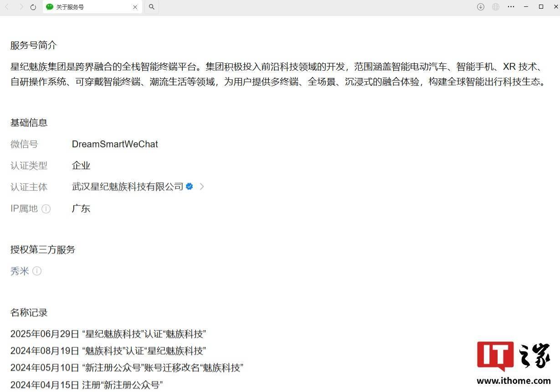Click the 服务号简介 heading
Screen dimensions: 560x392
34,46
